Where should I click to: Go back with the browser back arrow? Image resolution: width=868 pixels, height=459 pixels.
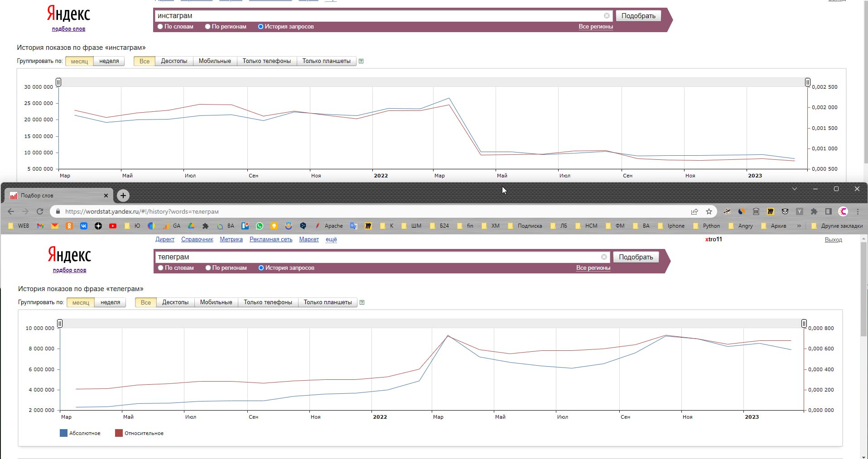point(11,211)
